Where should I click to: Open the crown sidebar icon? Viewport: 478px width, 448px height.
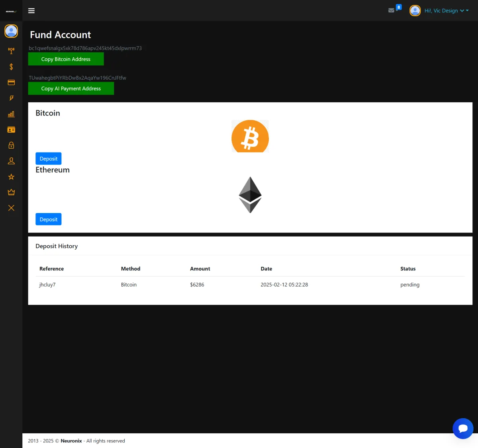11,192
